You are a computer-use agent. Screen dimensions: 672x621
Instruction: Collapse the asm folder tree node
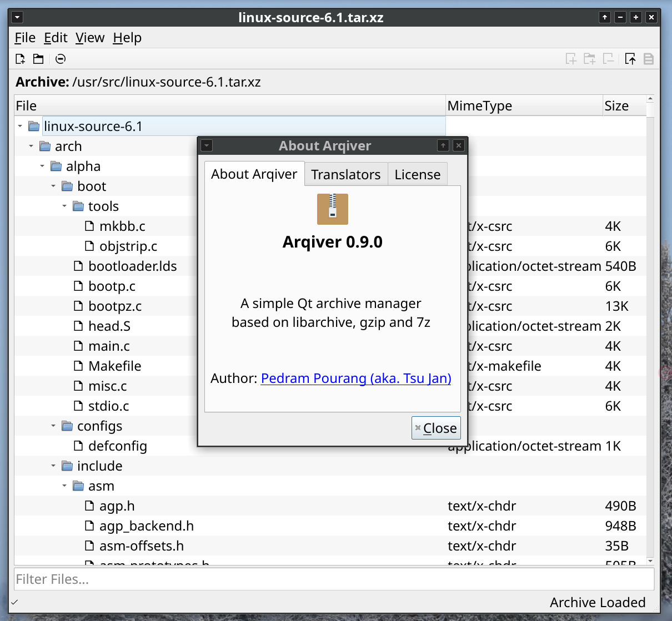click(64, 486)
